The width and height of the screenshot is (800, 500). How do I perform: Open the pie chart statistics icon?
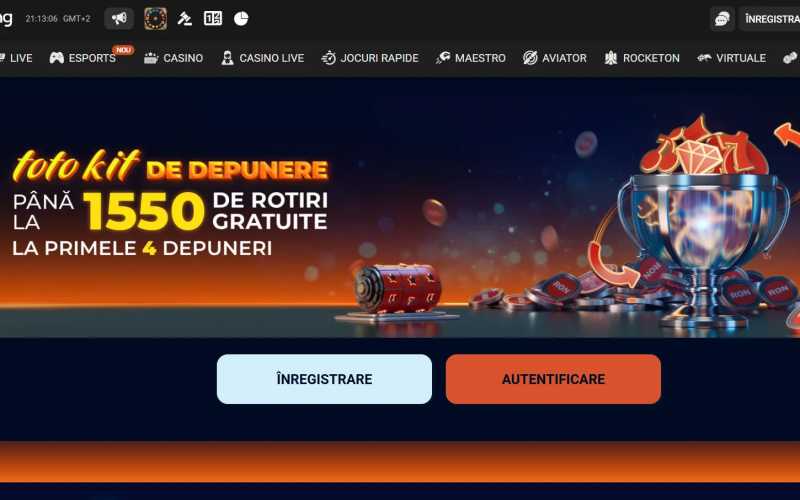[241, 19]
